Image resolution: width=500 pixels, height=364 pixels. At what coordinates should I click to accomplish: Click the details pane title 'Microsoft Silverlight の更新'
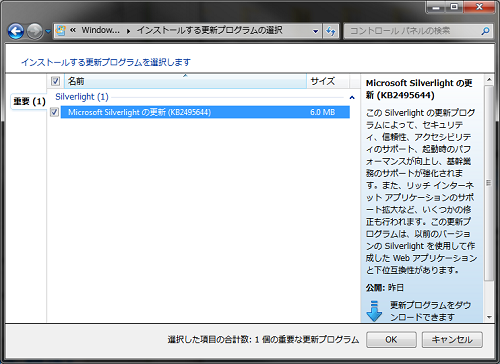tap(419, 89)
